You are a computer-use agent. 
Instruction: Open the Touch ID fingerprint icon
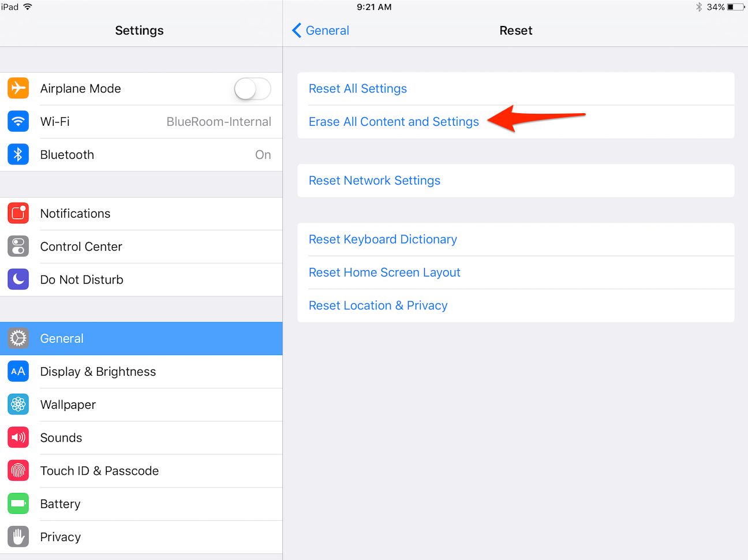point(18,471)
